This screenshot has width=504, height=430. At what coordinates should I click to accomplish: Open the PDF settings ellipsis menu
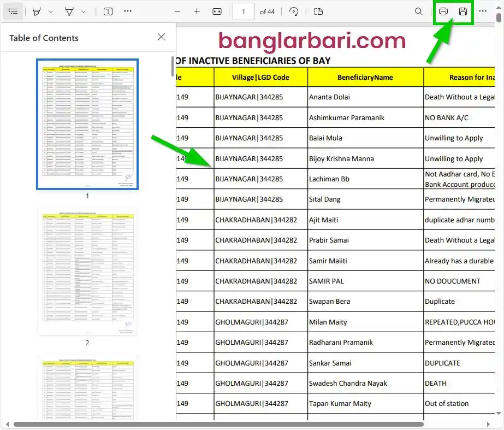pyautogui.click(x=483, y=11)
